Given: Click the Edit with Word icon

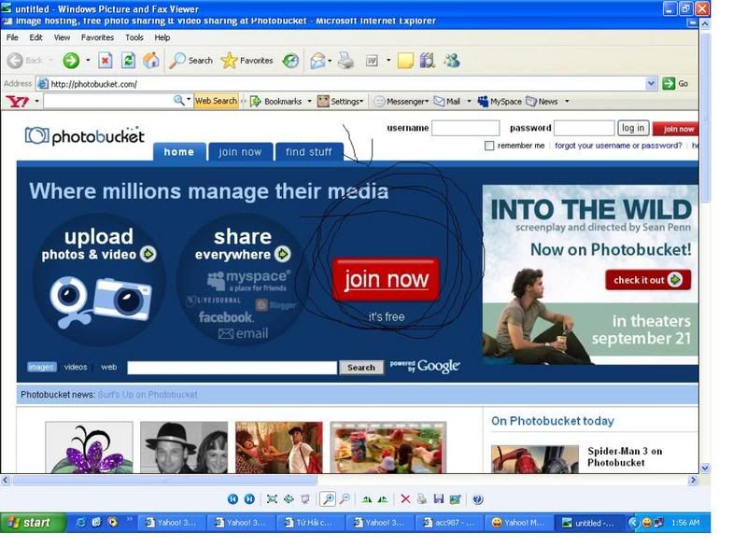Looking at the screenshot, I should coord(372,61).
